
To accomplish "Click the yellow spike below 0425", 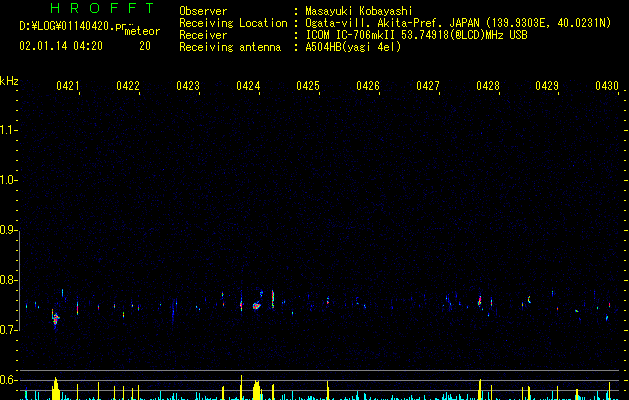I will [328, 390].
